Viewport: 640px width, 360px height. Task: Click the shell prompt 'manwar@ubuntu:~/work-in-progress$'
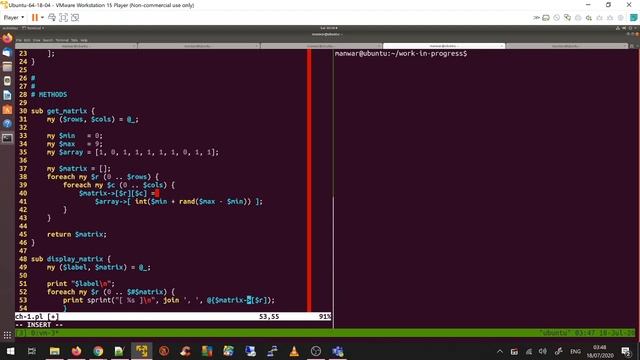[x=401, y=53]
